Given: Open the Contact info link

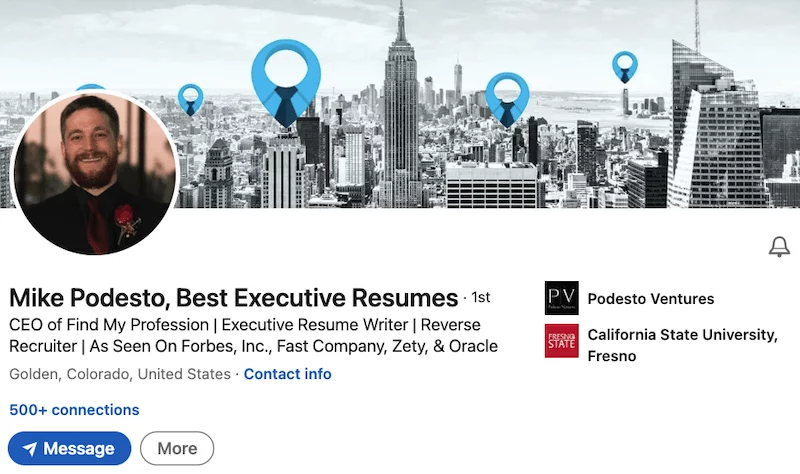Looking at the screenshot, I should click(x=287, y=374).
